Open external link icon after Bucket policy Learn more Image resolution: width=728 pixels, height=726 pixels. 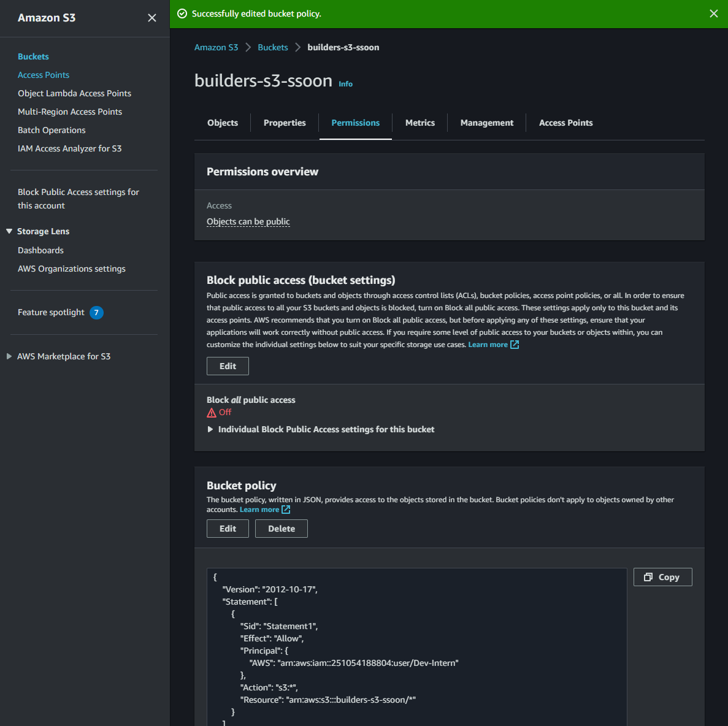pyautogui.click(x=286, y=510)
